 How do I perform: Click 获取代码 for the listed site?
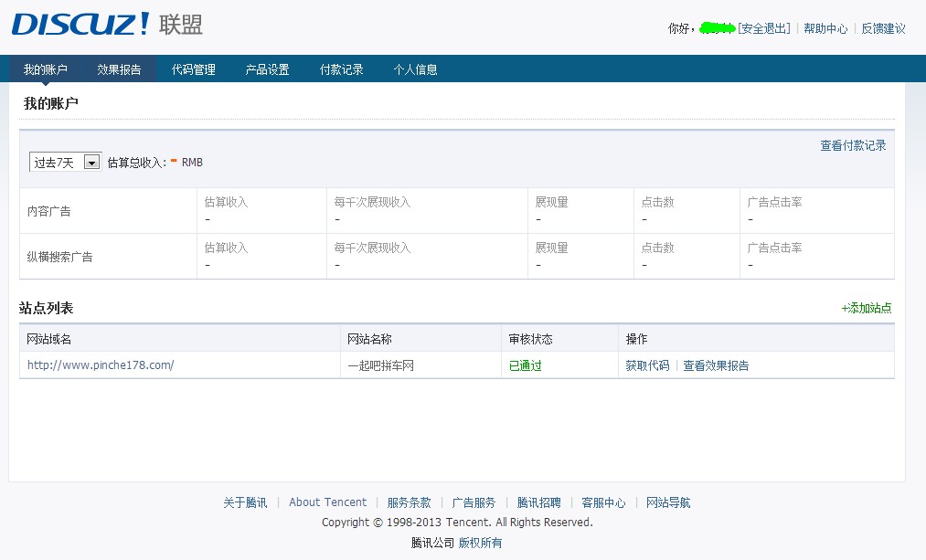(x=647, y=365)
